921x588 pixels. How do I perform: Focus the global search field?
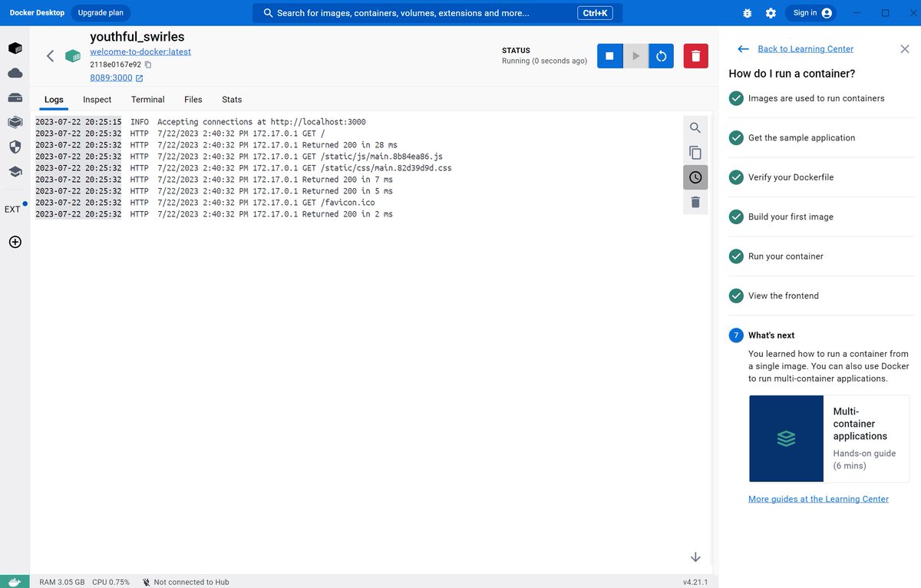[x=437, y=13]
